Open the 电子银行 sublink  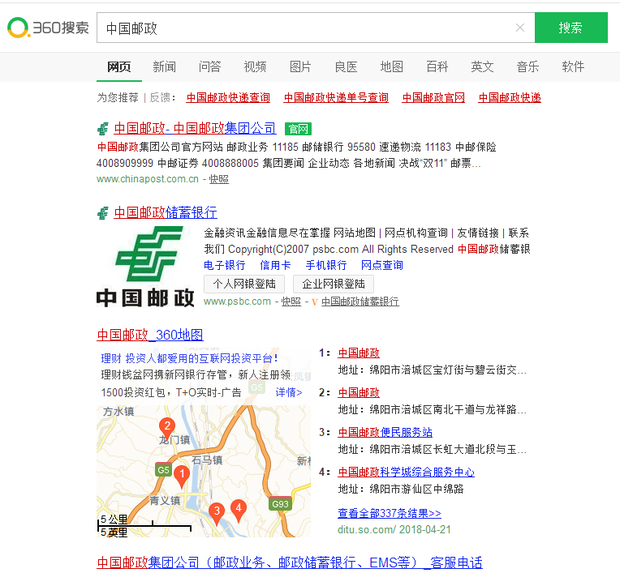225,265
